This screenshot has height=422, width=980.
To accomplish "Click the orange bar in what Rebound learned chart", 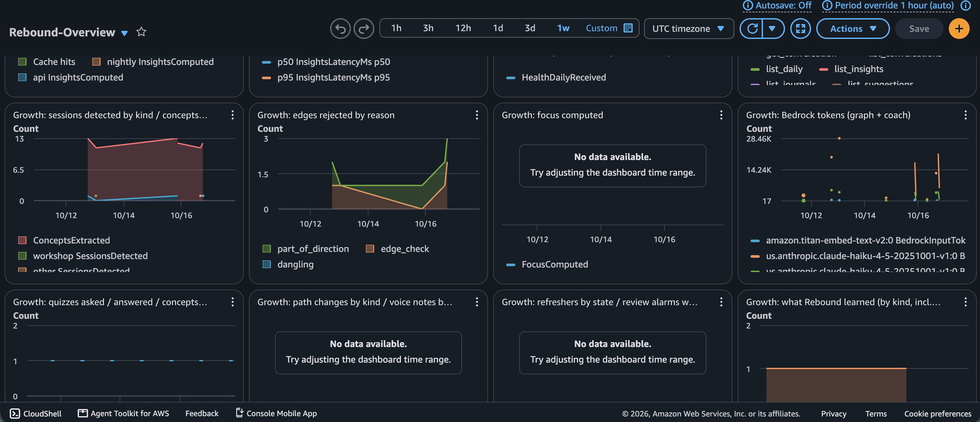I will [x=836, y=385].
